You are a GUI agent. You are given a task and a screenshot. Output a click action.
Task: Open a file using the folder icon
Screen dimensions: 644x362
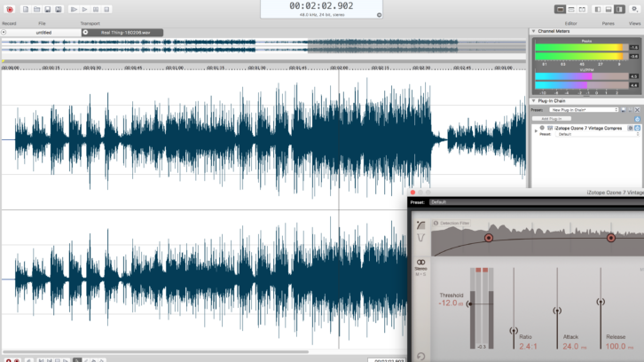tap(36, 9)
